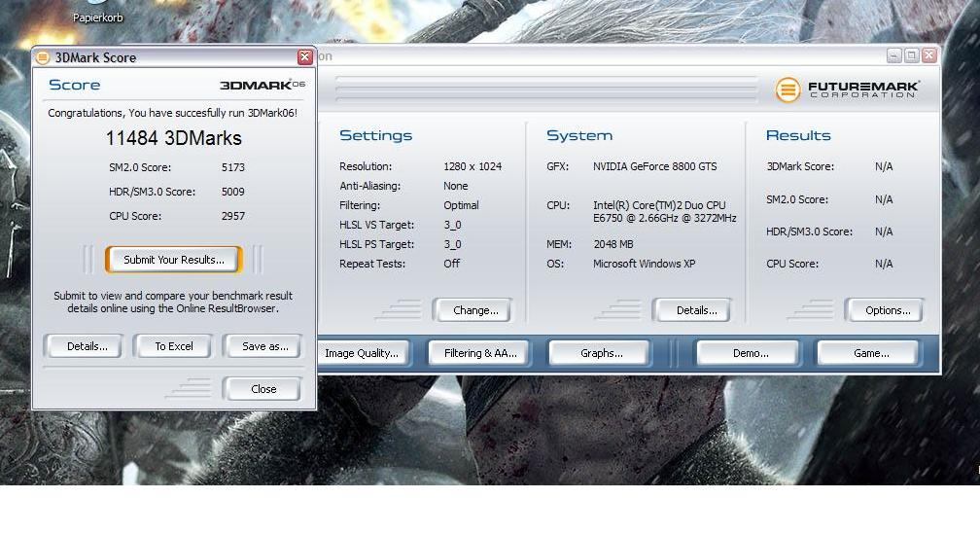
Task: Maximize the main 3DMark window
Action: click(x=911, y=55)
